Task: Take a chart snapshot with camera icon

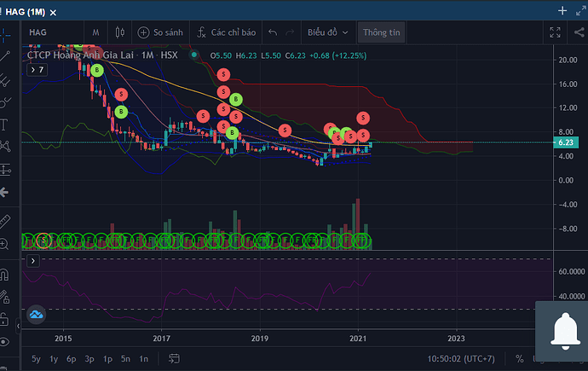Action: (x=579, y=32)
